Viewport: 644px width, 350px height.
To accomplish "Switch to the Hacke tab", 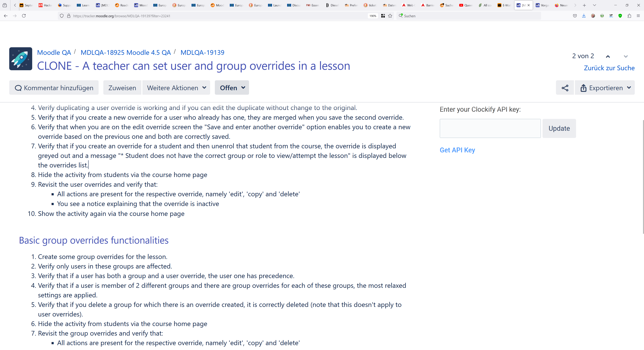I will [45, 5].
